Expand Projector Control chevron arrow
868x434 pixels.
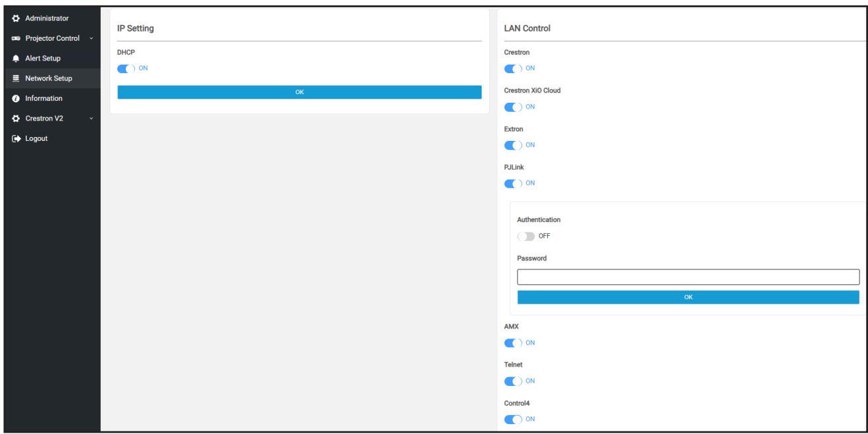(91, 38)
